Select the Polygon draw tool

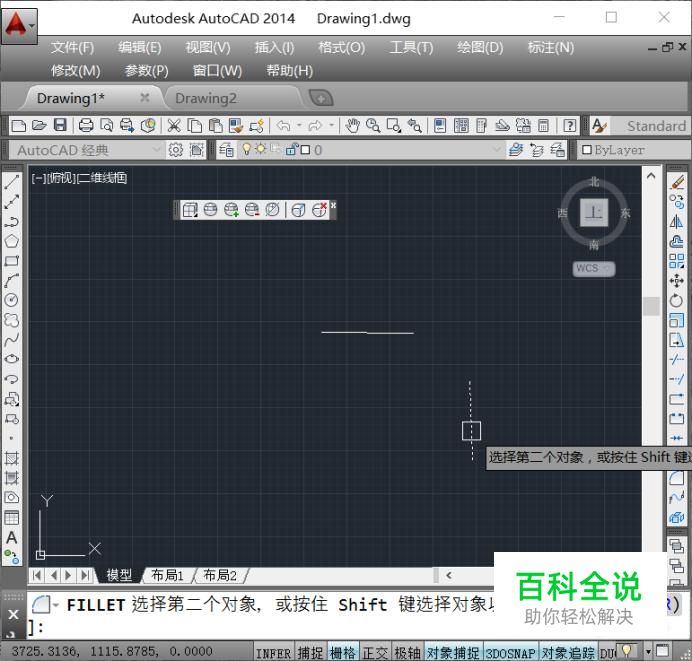11,241
